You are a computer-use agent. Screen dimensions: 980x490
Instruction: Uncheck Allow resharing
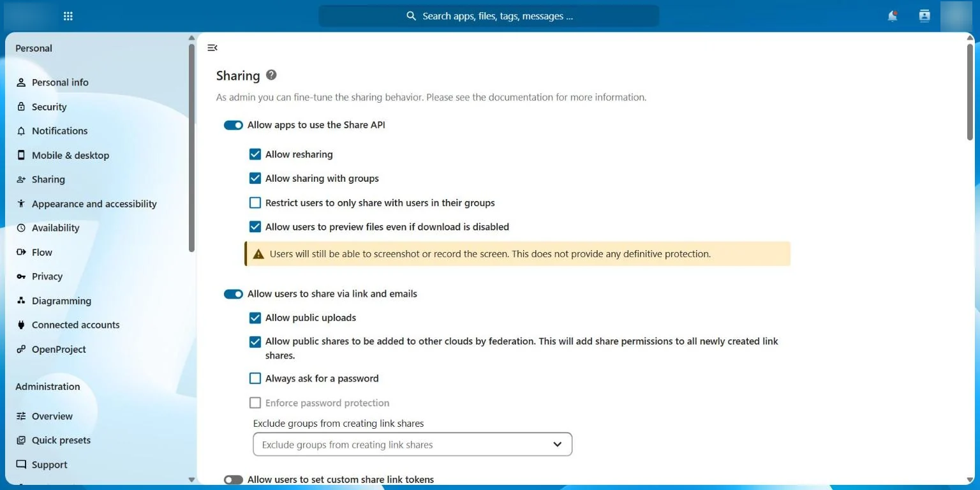pyautogui.click(x=255, y=154)
